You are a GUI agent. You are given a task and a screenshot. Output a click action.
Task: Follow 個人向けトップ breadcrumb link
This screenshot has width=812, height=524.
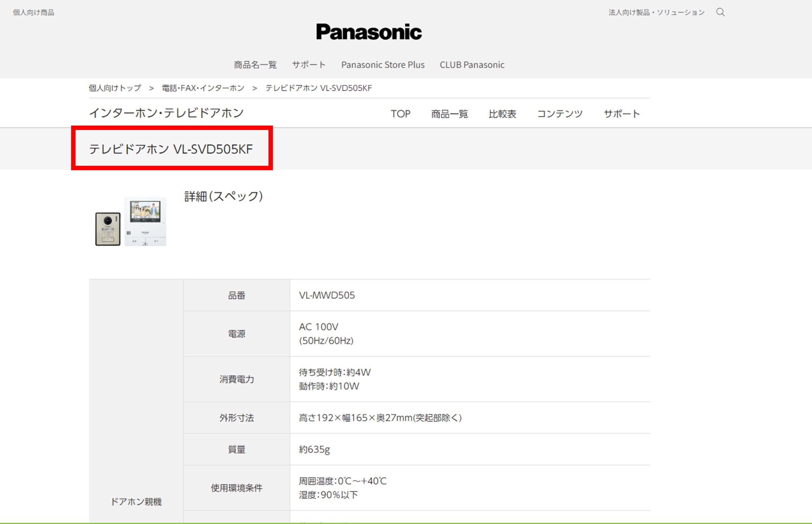[x=115, y=88]
